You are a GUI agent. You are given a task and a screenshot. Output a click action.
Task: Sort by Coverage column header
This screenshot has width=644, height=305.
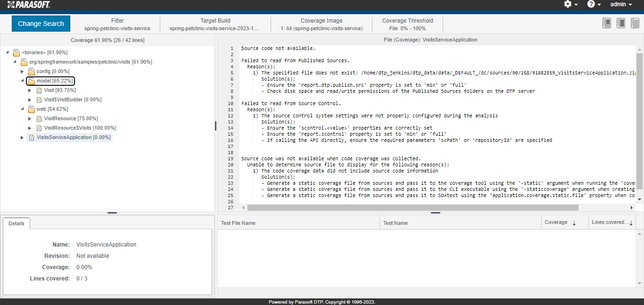click(x=565, y=223)
